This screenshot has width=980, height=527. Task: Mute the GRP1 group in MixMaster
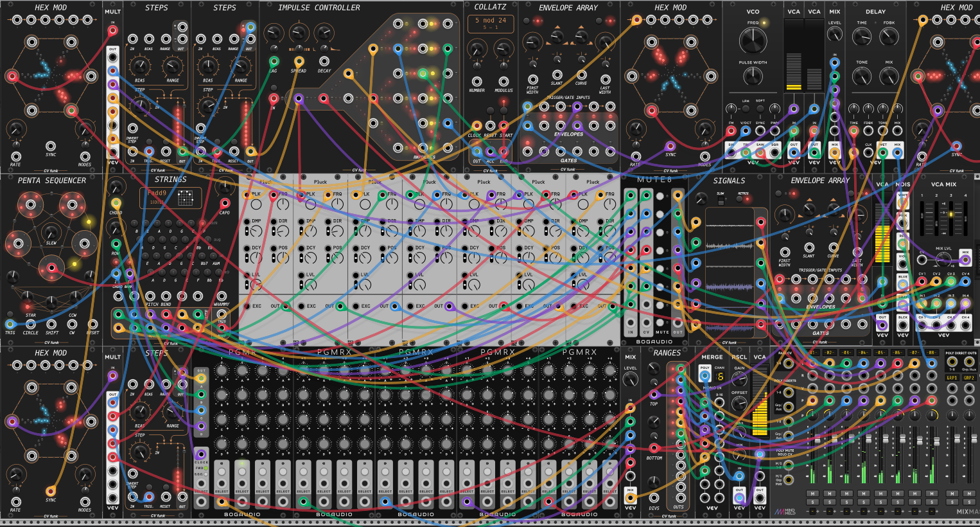click(952, 493)
